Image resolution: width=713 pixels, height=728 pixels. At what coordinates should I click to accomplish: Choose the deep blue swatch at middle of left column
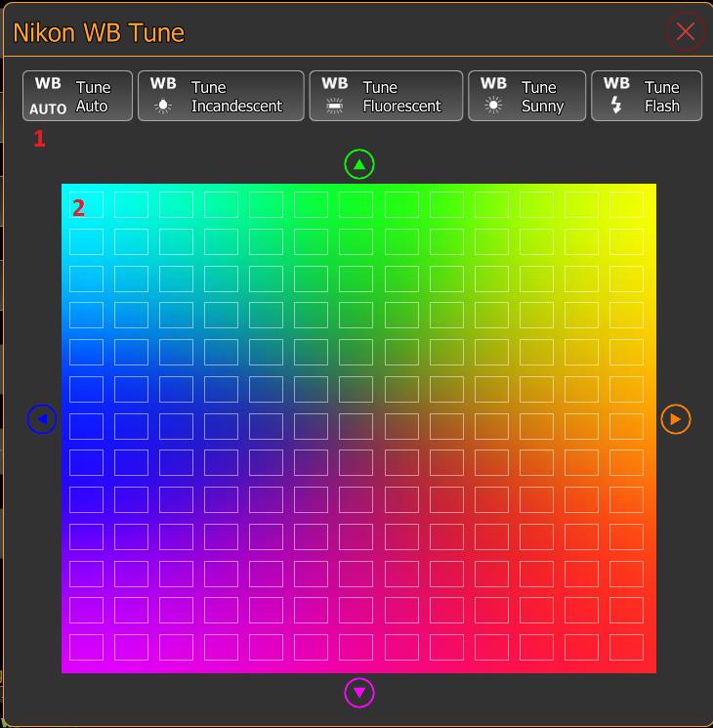86,426
